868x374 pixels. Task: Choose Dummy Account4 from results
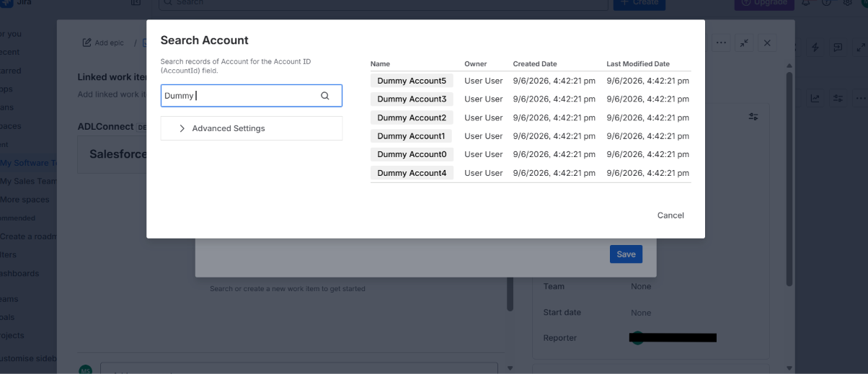pos(412,173)
